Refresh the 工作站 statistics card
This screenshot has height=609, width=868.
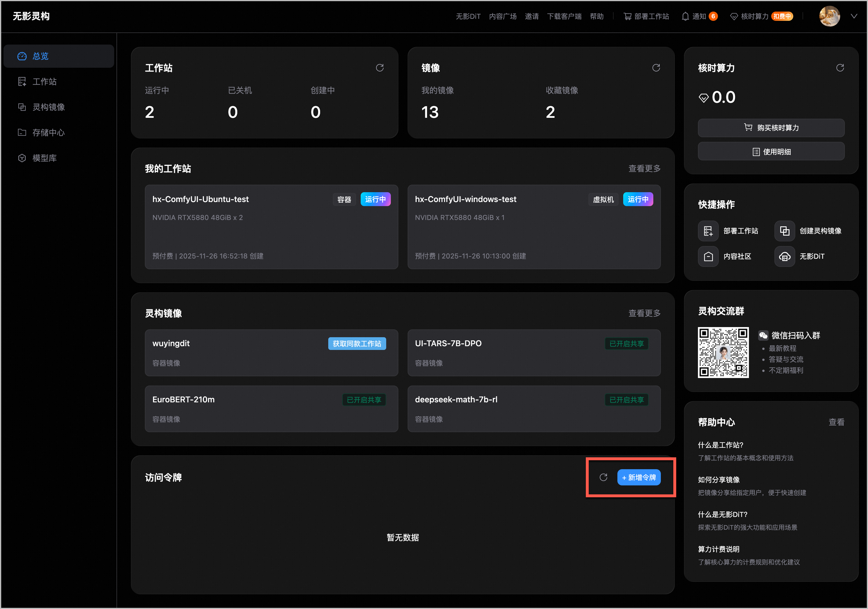(x=380, y=68)
